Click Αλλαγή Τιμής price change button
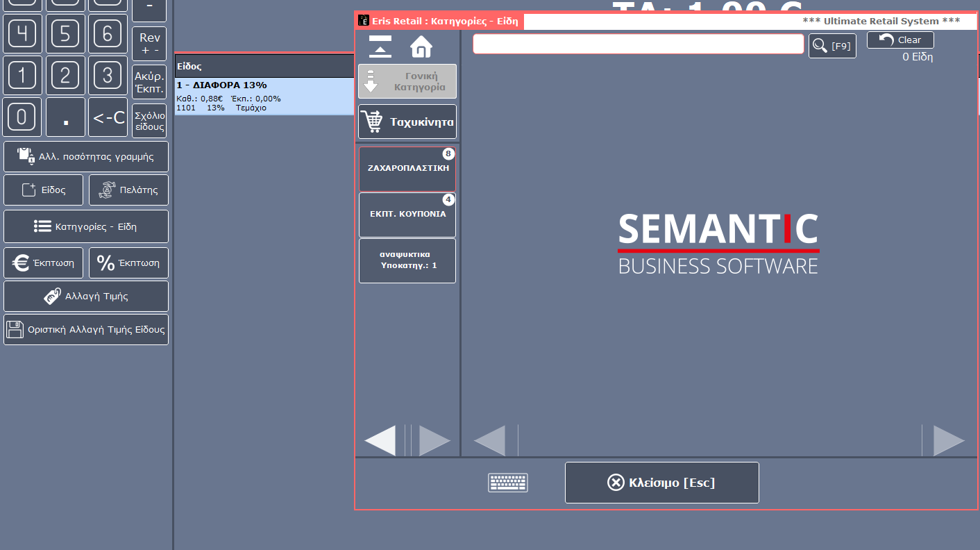 point(86,297)
